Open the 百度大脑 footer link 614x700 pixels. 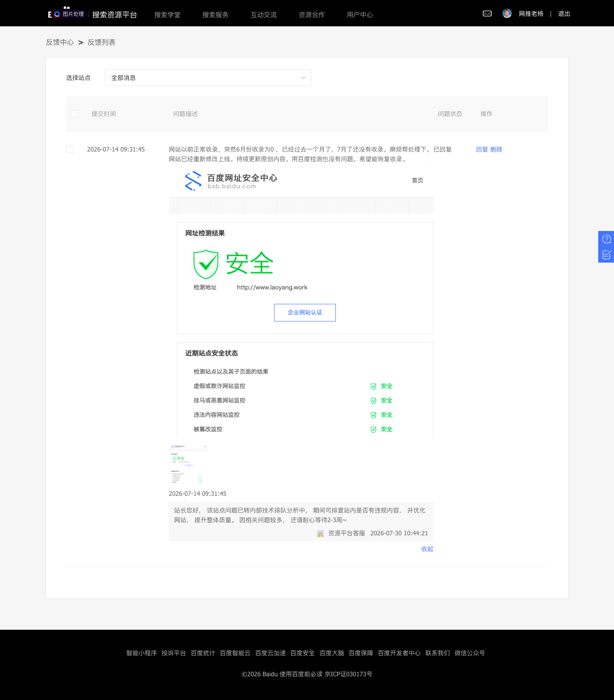[x=332, y=653]
